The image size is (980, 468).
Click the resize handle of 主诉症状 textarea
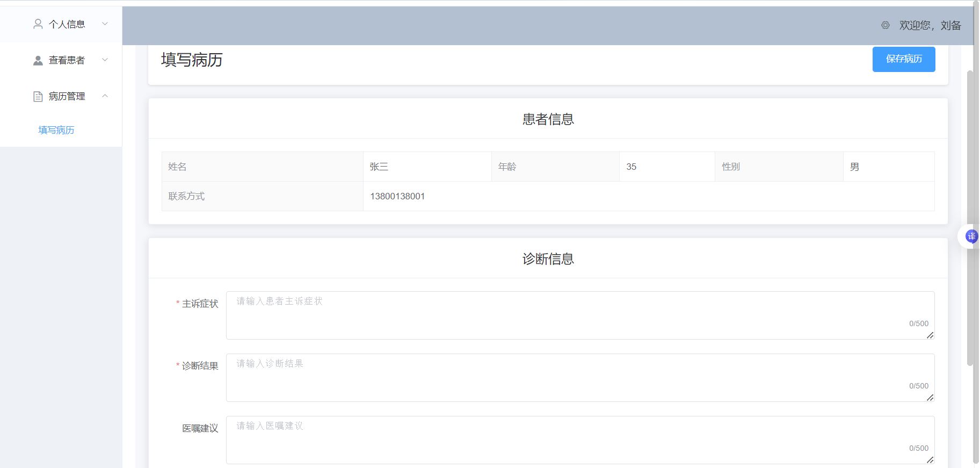tap(930, 335)
